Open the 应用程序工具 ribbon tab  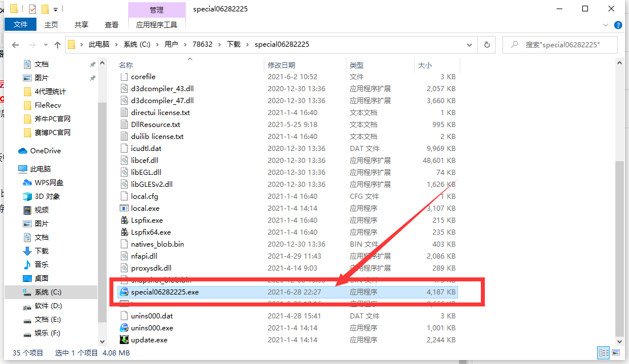point(157,24)
